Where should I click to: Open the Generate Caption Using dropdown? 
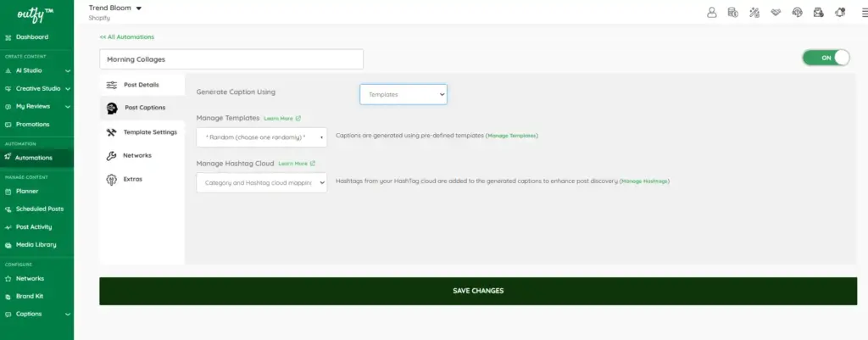click(403, 94)
